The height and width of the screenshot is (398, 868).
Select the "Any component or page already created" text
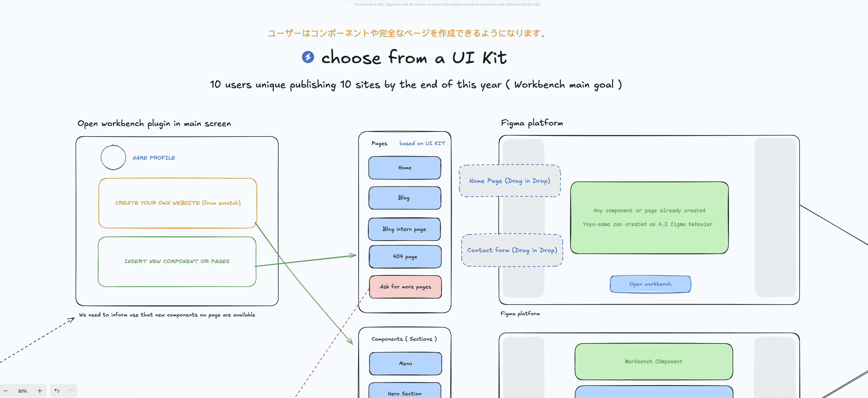pos(649,210)
